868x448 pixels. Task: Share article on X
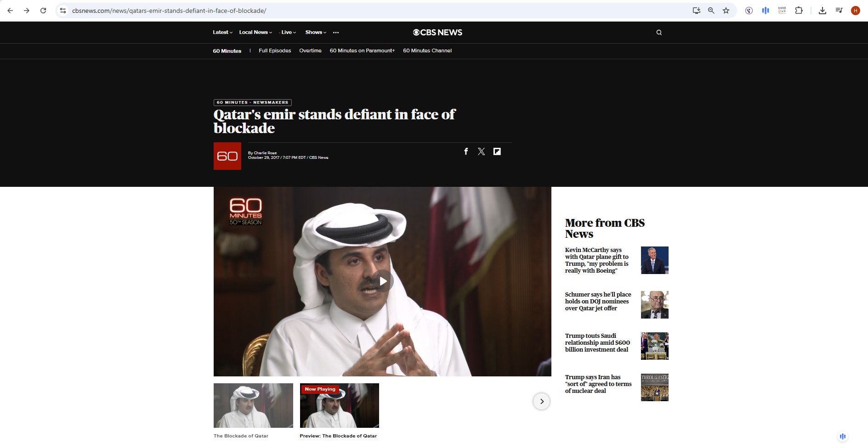(x=481, y=151)
